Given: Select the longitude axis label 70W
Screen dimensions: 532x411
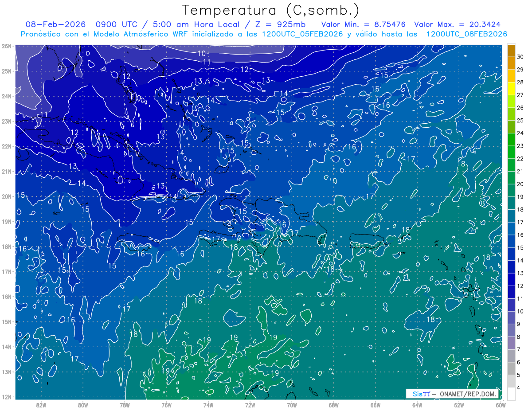Looking at the screenshot, I should coord(292,405).
